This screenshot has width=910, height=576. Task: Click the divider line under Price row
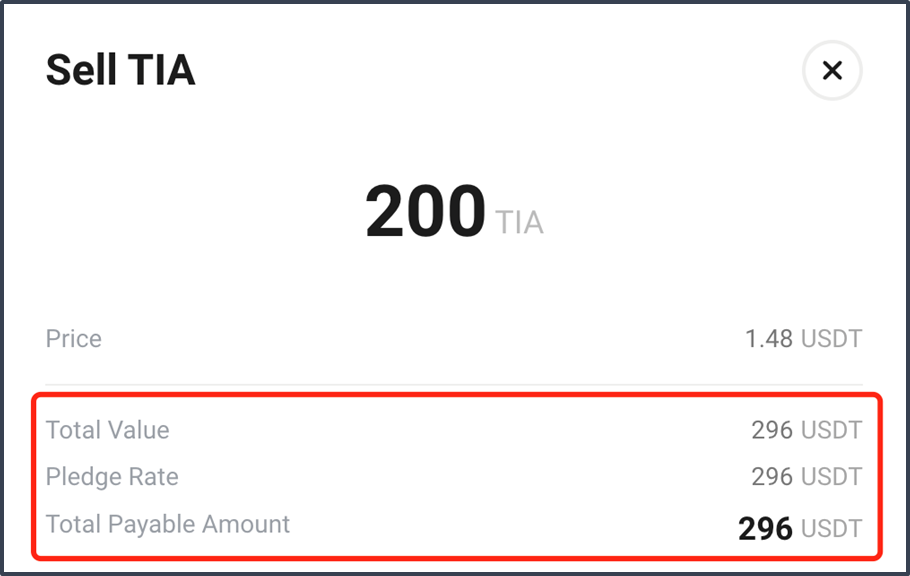tap(454, 384)
